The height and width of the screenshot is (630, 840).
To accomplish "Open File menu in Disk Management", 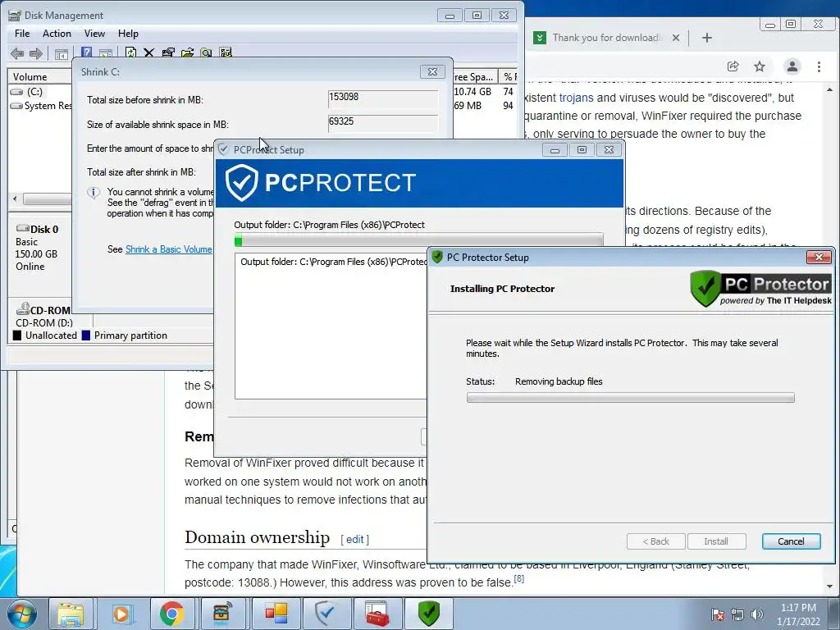I will [22, 33].
